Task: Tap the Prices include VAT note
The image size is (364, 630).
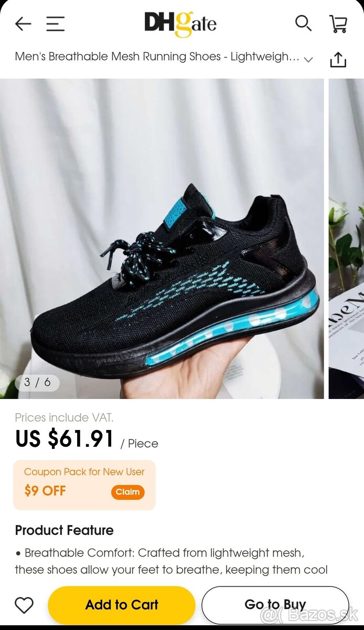Action: pos(64,417)
